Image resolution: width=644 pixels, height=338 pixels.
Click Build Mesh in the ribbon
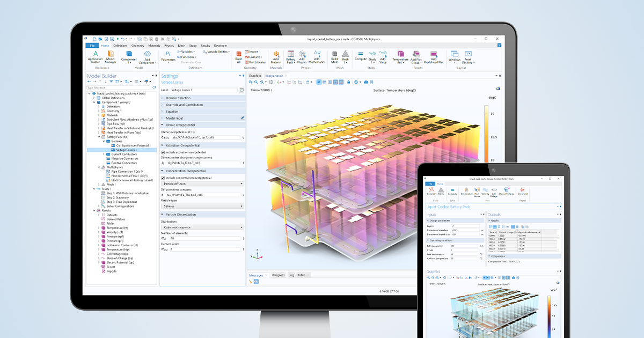click(334, 57)
